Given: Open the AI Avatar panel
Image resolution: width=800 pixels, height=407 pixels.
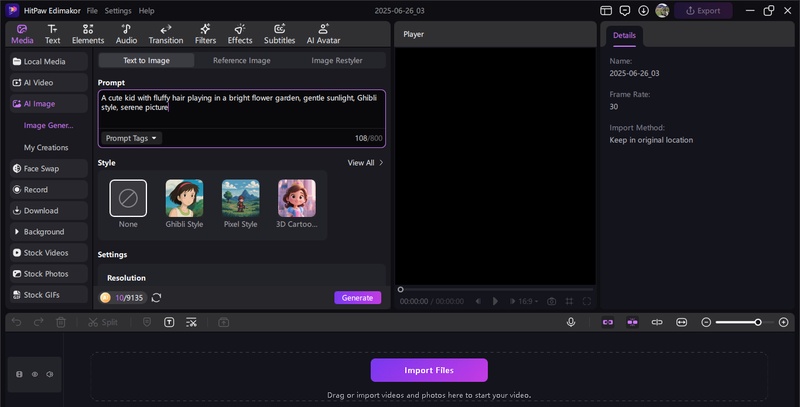Looking at the screenshot, I should point(323,34).
